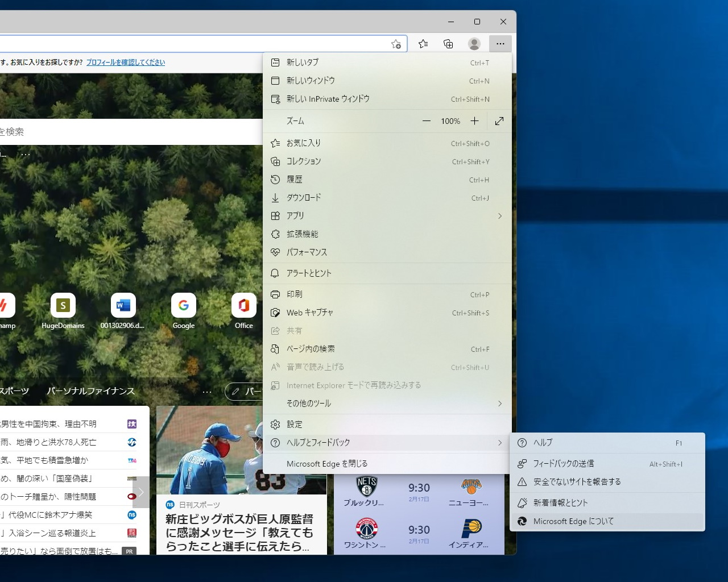Expand the アプリ submenu

295,215
